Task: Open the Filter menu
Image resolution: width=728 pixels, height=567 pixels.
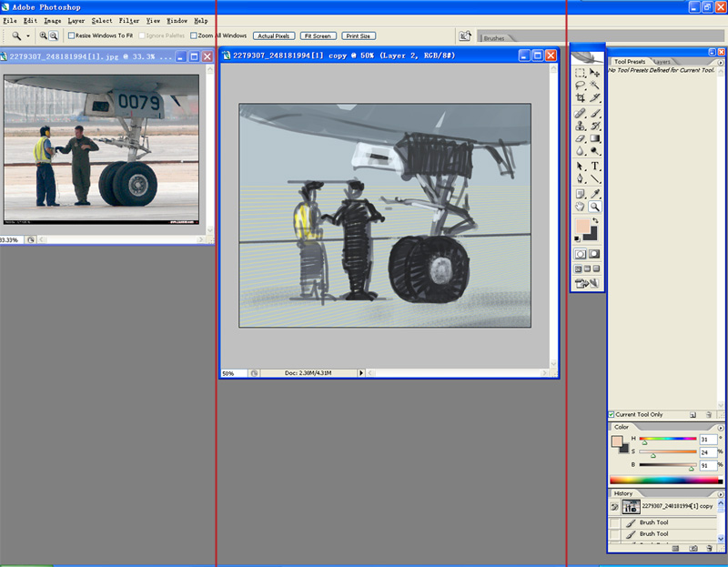Action: pyautogui.click(x=129, y=20)
